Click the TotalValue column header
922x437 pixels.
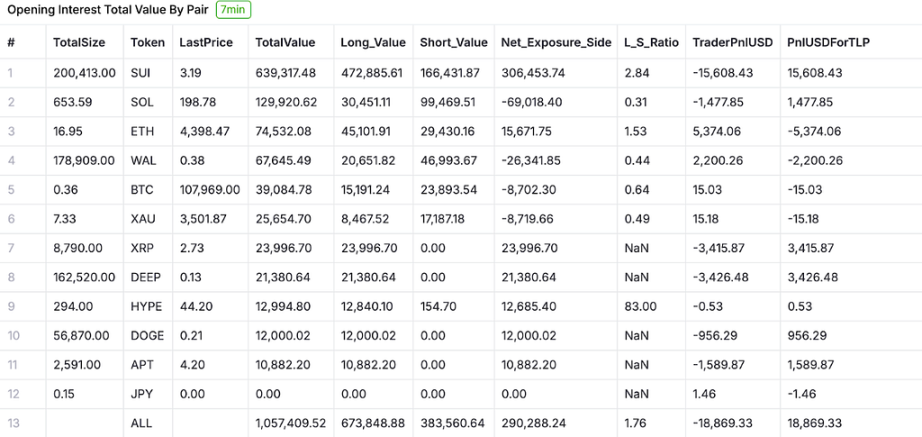pyautogui.click(x=285, y=43)
